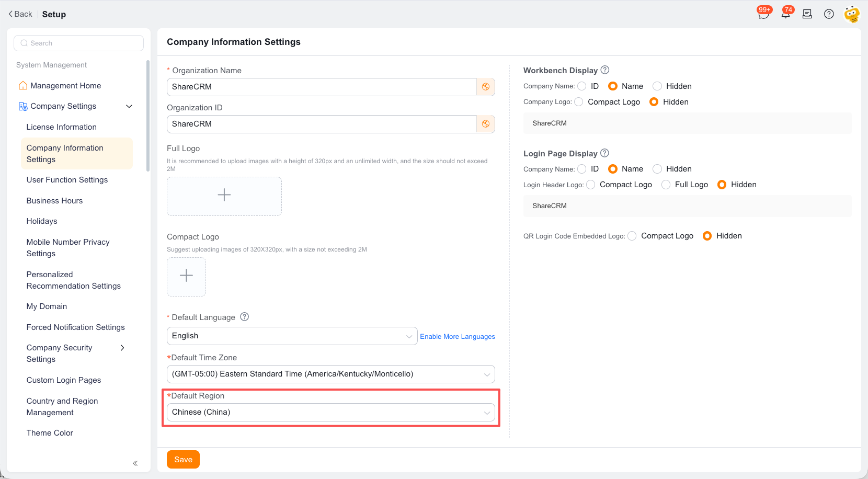868x479 pixels.
Task: Select Compact Logo for Workbench Company Logo
Action: pyautogui.click(x=579, y=102)
